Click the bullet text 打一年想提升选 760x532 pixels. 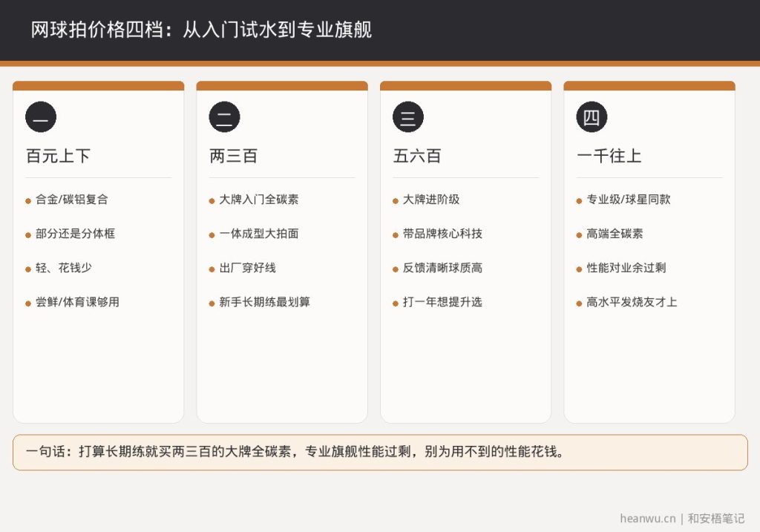pos(442,302)
